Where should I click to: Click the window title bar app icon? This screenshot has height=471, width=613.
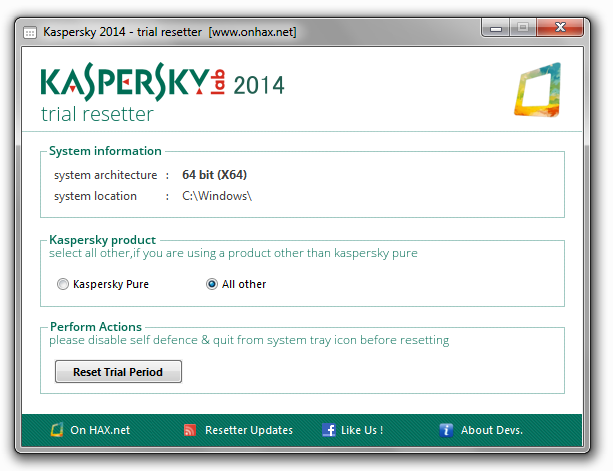click(30, 32)
